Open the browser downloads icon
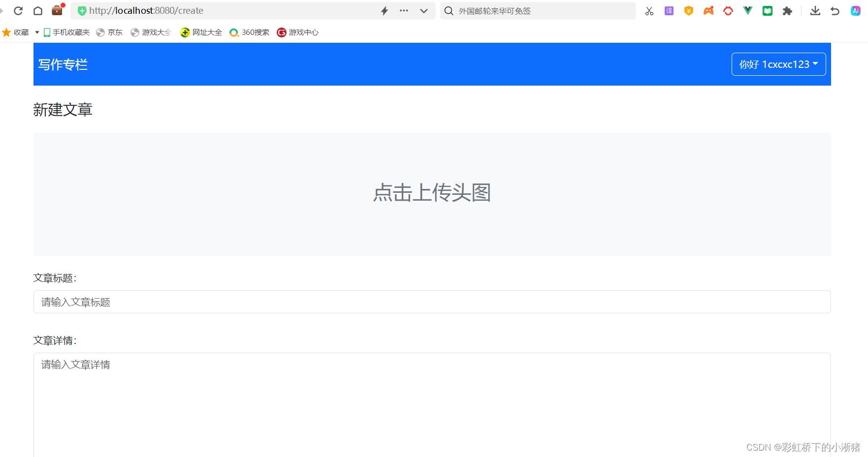868x457 pixels. [815, 10]
